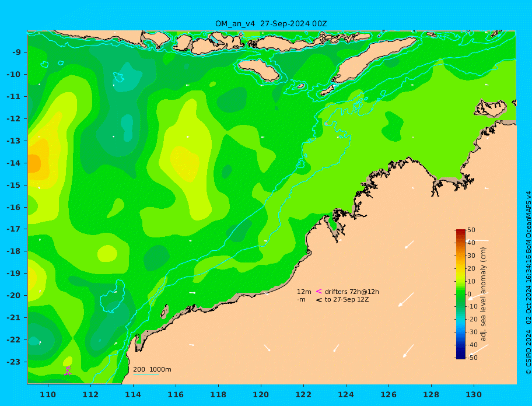Screen dimensions: 532x406
Task: Click the cyan isobath legend line
Action: 146,374
